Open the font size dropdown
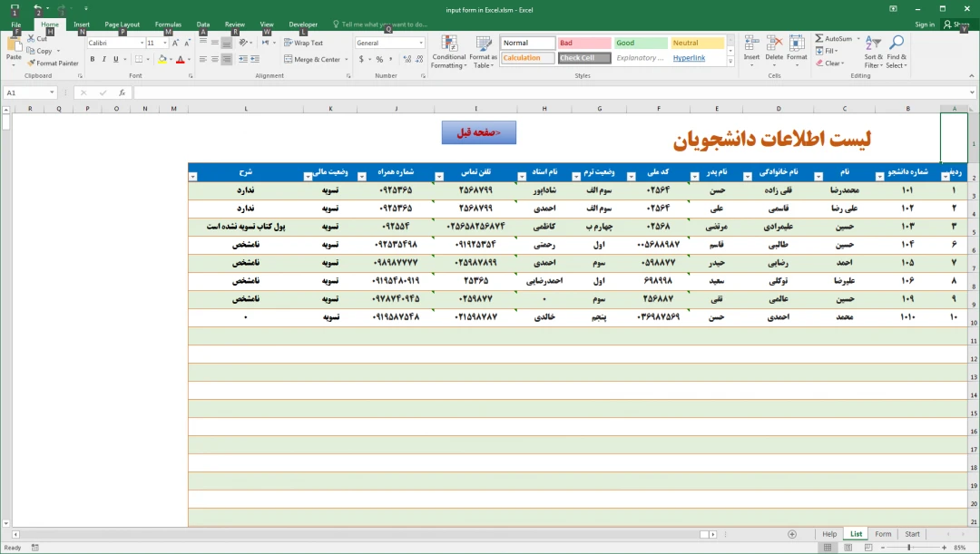980x554 pixels. [165, 44]
